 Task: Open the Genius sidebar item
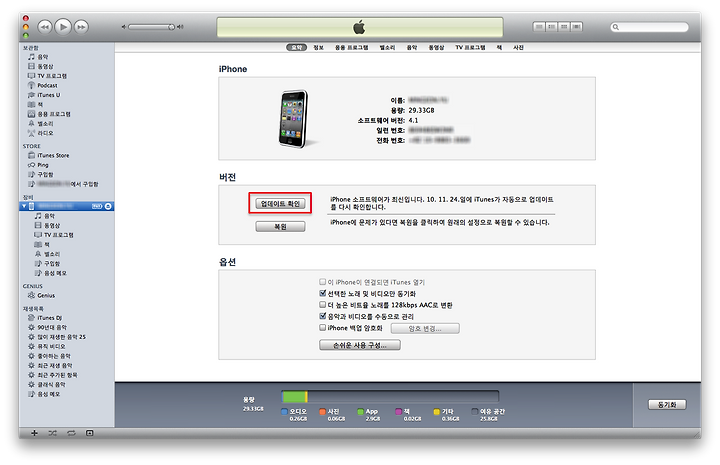(x=41, y=296)
